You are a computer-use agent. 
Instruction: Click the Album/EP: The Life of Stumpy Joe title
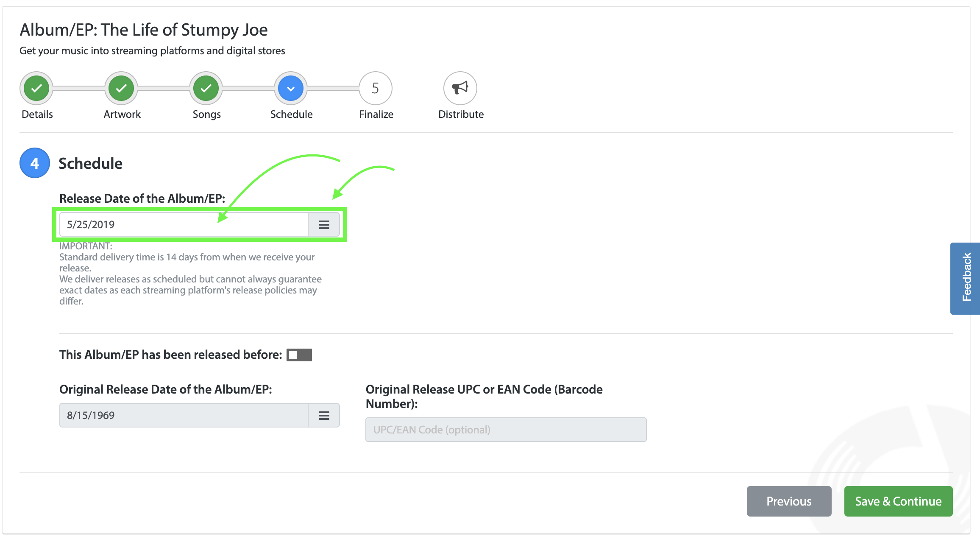144,30
